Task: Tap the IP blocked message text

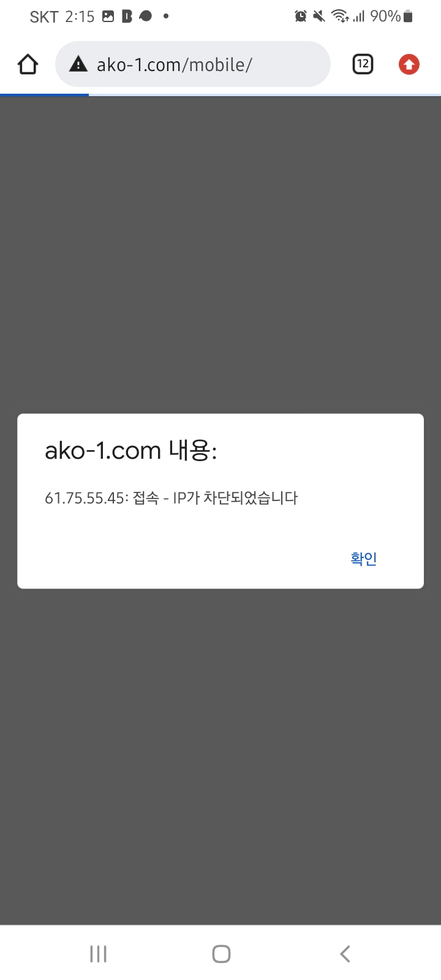Action: 171,497
